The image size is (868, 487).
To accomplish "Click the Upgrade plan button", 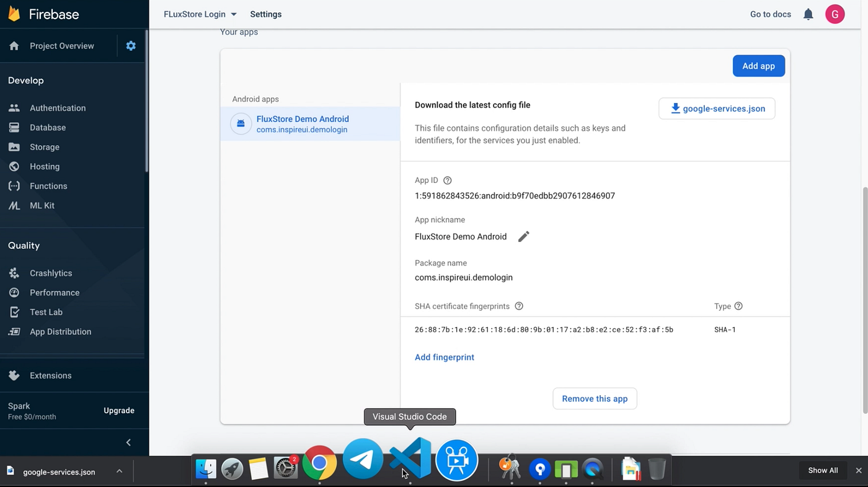I will tap(119, 411).
